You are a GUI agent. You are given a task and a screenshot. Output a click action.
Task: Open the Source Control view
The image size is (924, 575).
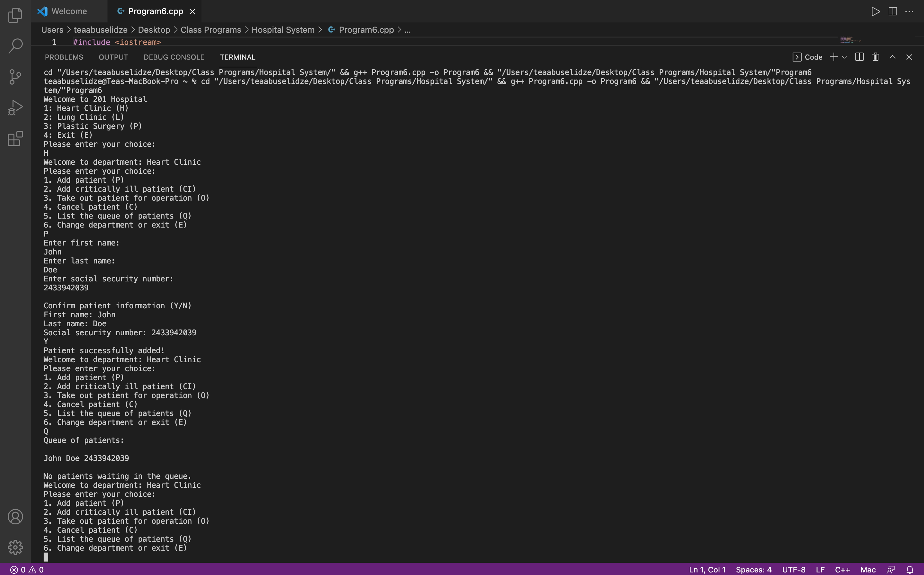tap(15, 76)
